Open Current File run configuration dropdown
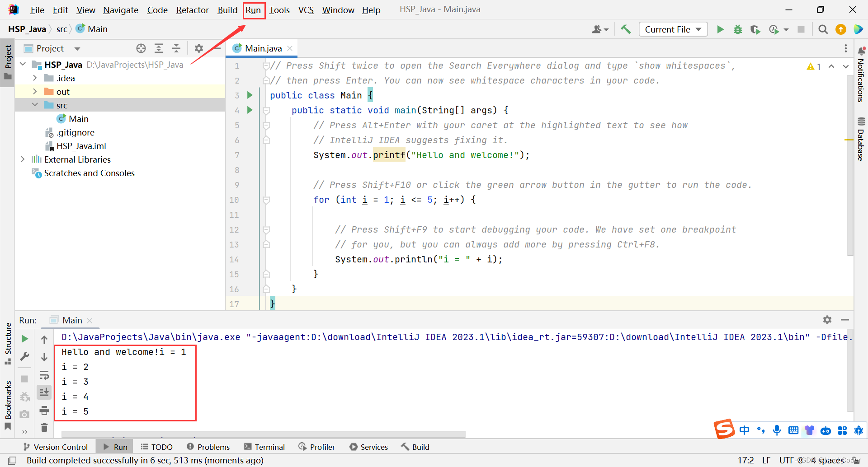The image size is (868, 467). click(673, 29)
